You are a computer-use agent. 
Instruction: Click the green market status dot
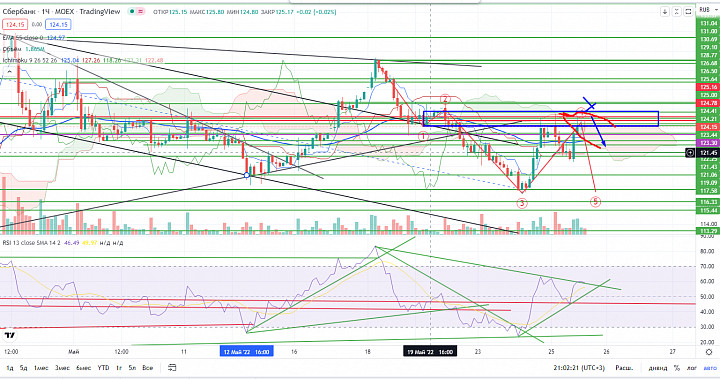point(132,11)
